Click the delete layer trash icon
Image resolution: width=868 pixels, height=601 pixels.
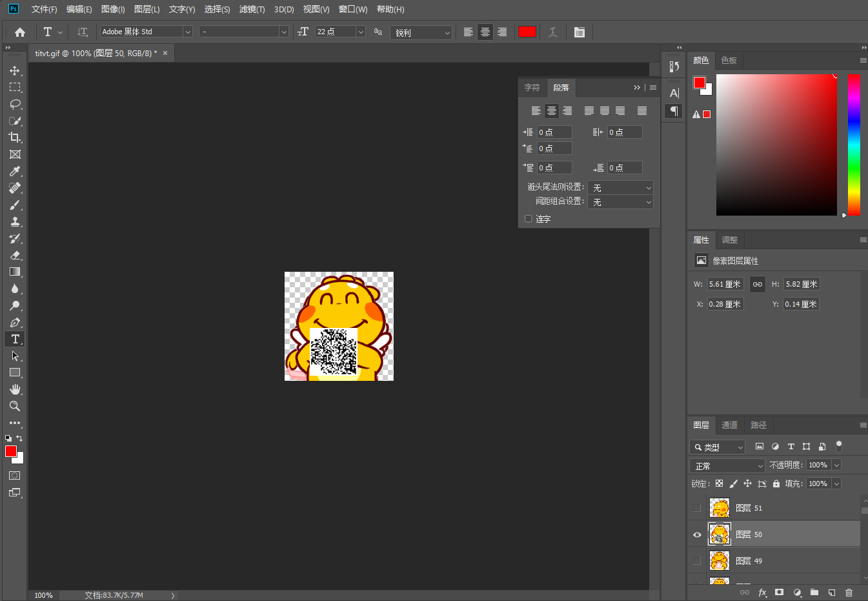point(849,592)
